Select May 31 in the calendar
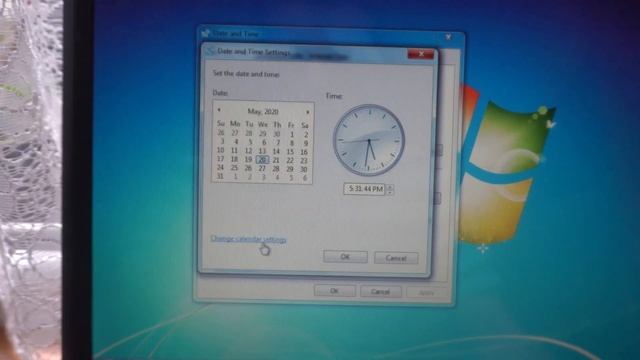 (x=220, y=176)
